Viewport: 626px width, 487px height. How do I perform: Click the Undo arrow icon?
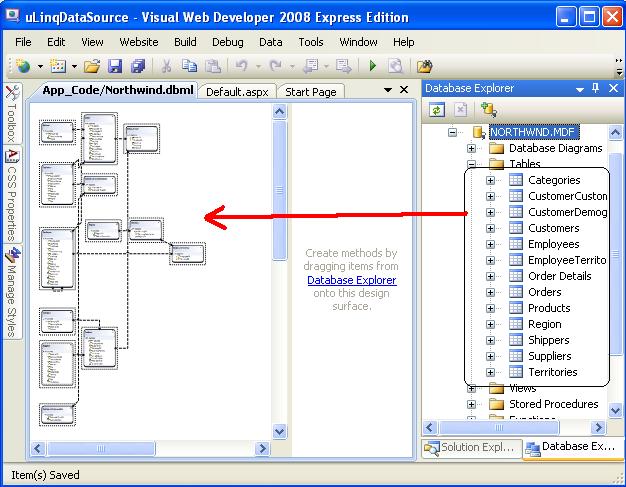[242, 66]
